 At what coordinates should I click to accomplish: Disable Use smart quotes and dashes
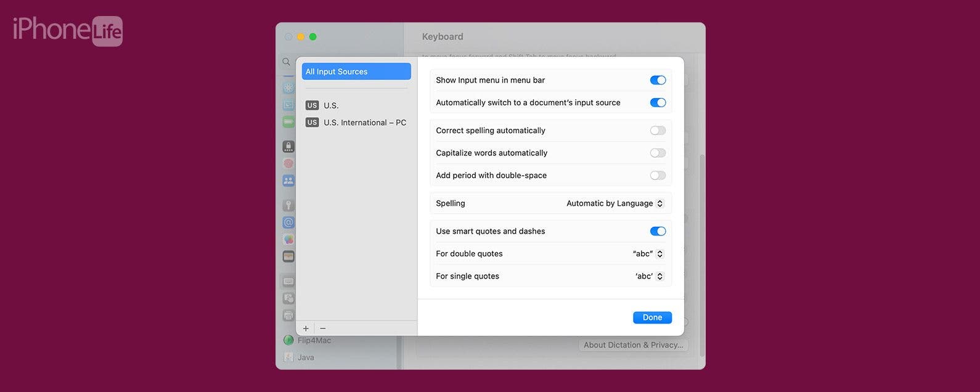(x=658, y=231)
